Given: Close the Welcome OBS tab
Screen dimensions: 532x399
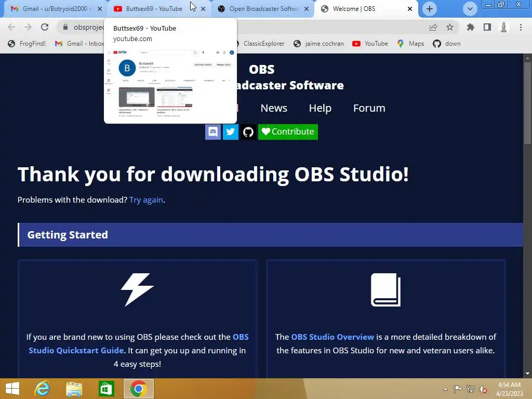Looking at the screenshot, I should pyautogui.click(x=410, y=9).
